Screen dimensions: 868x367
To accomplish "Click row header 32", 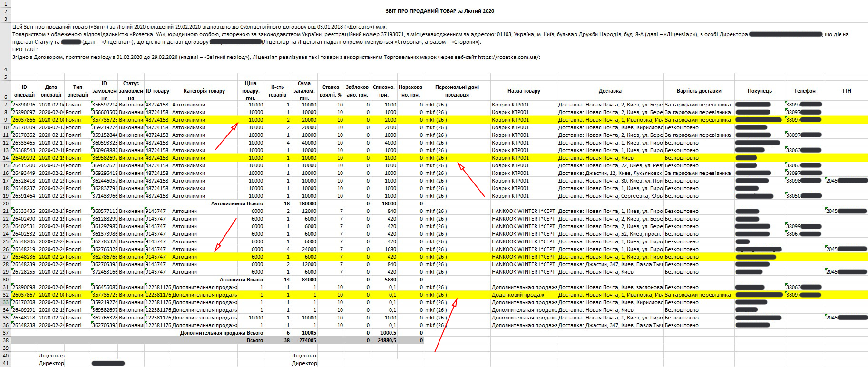I will click(x=6, y=295).
